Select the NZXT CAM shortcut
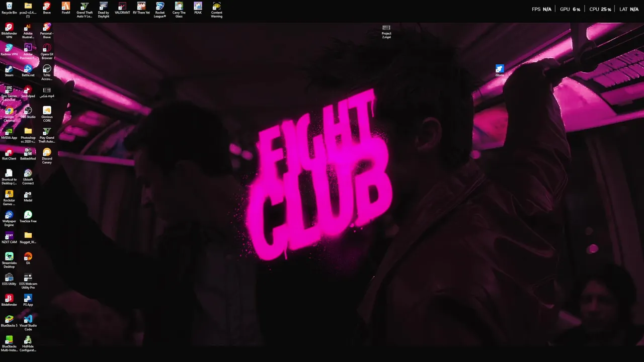The image size is (644, 362). pos(9,238)
